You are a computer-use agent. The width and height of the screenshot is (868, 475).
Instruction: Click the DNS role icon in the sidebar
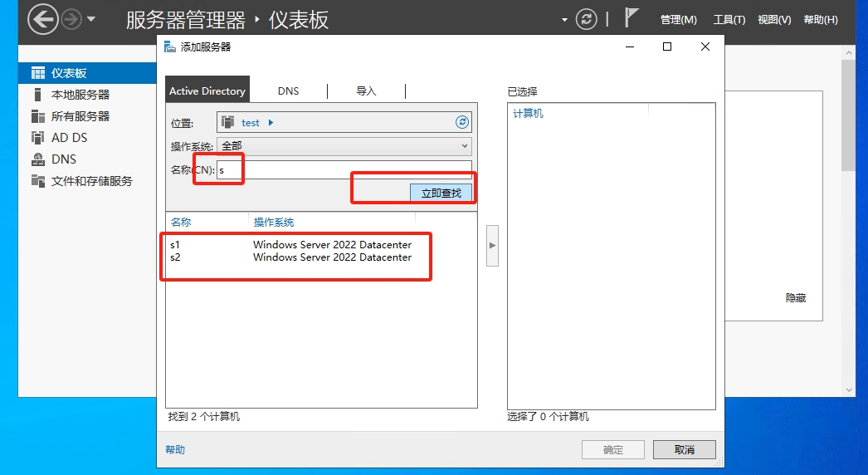(38, 159)
